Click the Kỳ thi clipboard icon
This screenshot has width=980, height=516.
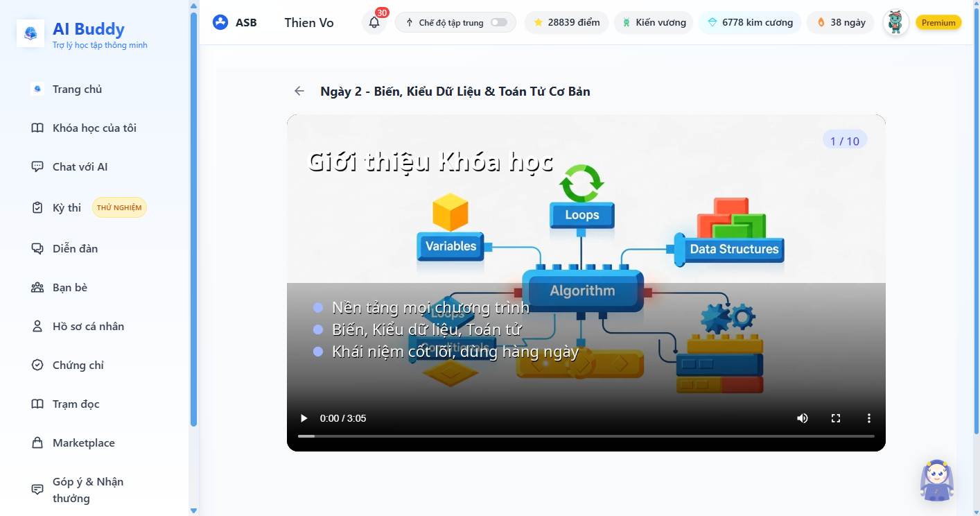(x=37, y=207)
